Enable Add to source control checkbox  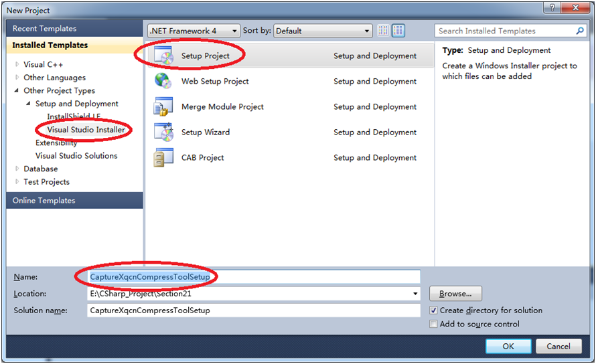coord(433,324)
